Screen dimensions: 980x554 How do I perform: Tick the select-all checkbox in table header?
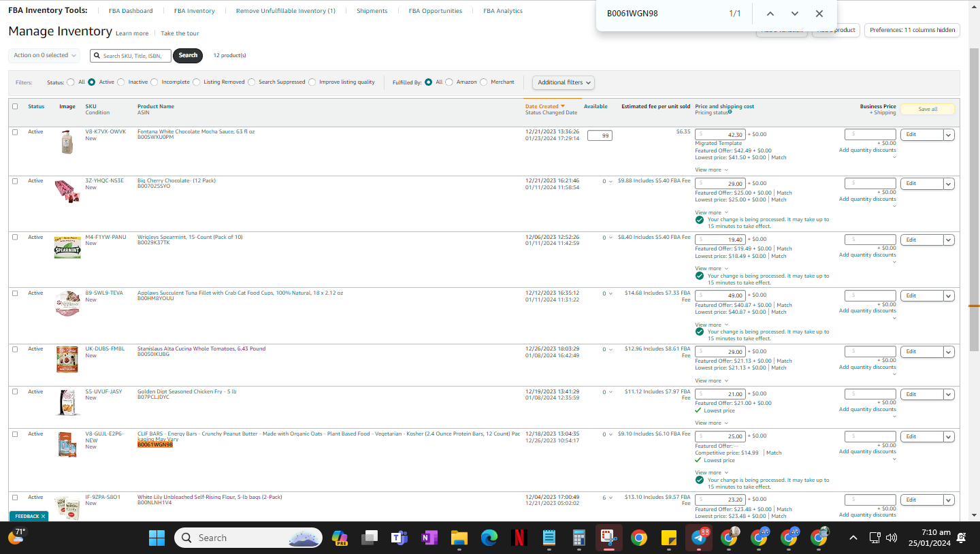click(x=15, y=106)
